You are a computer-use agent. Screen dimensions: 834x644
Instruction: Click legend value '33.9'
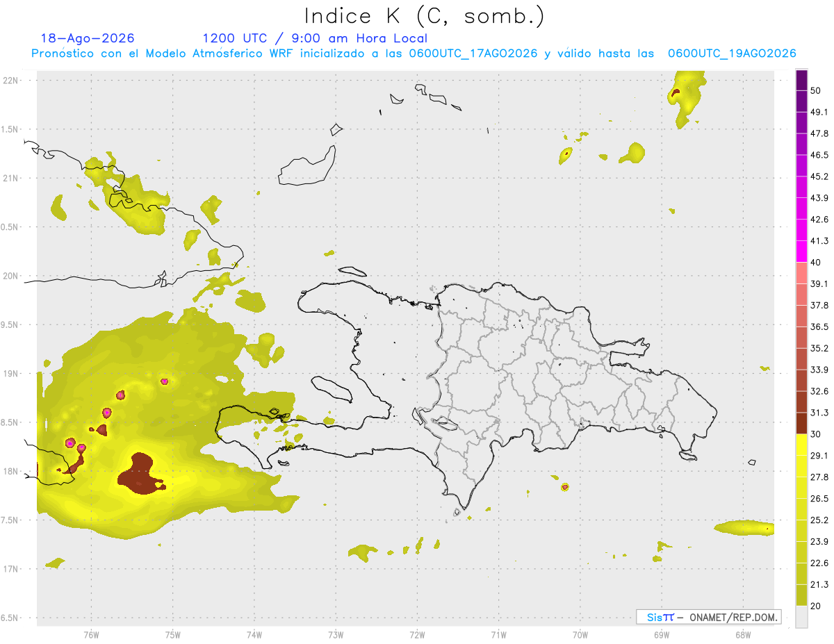tap(820, 370)
